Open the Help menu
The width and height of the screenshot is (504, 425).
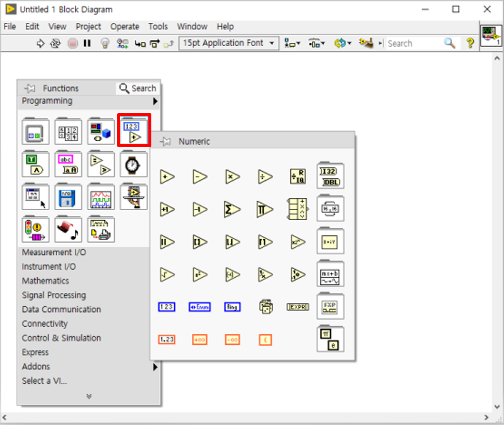(x=225, y=26)
